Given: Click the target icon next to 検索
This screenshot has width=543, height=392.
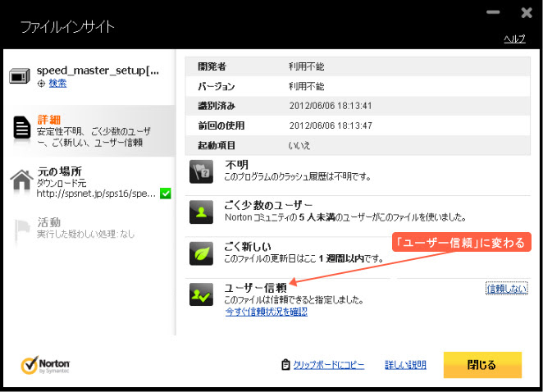Looking at the screenshot, I should [x=41, y=84].
